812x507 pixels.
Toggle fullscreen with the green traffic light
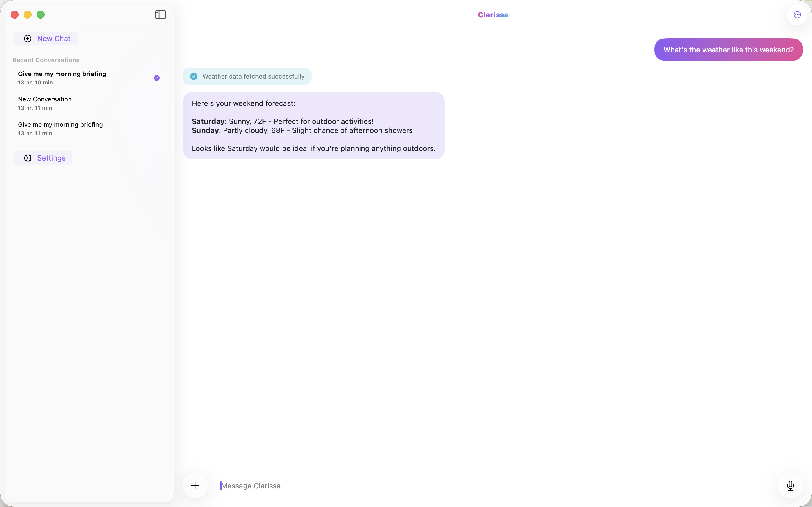tap(41, 14)
